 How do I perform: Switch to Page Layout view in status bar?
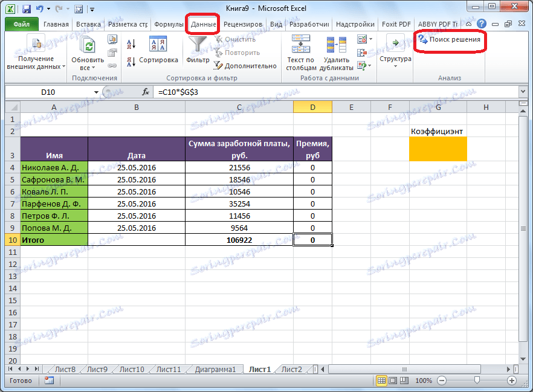pyautogui.click(x=397, y=381)
